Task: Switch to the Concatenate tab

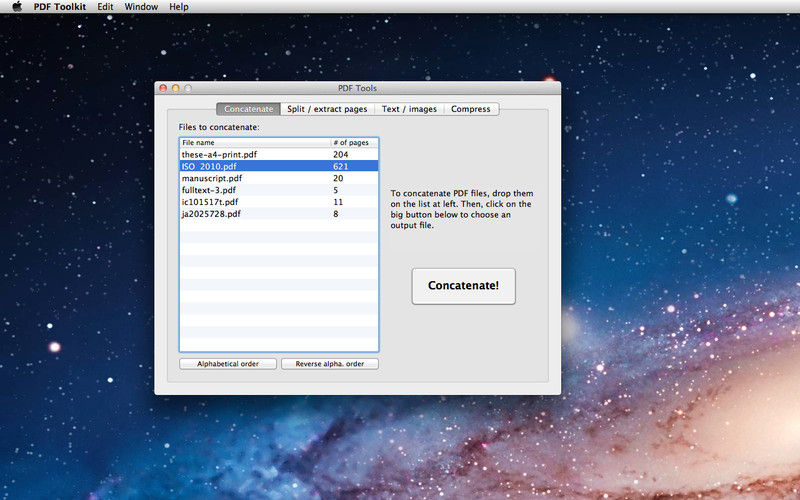Action: pos(248,109)
